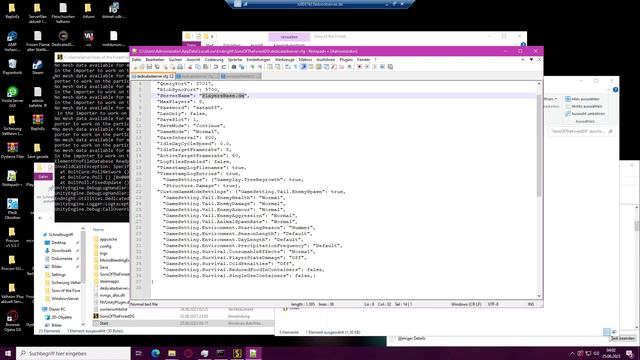
Task: Click Alles auswählen in the right Explorer window
Action: pos(582,99)
